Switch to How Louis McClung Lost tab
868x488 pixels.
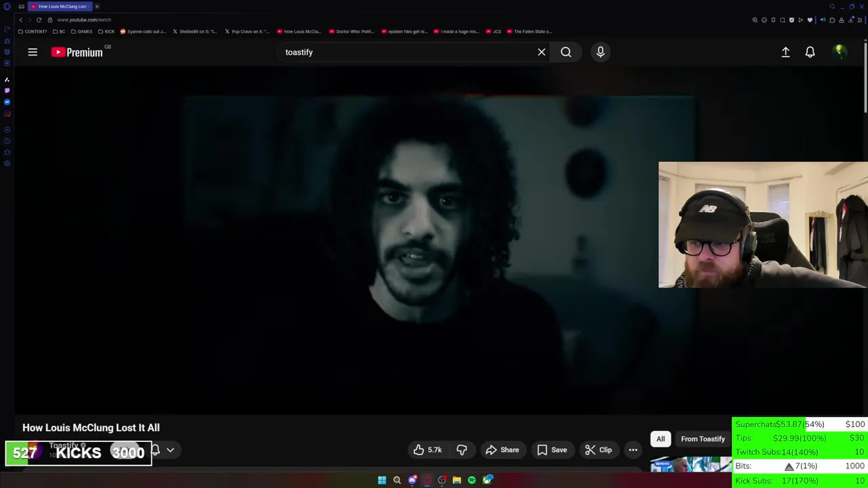[59, 6]
